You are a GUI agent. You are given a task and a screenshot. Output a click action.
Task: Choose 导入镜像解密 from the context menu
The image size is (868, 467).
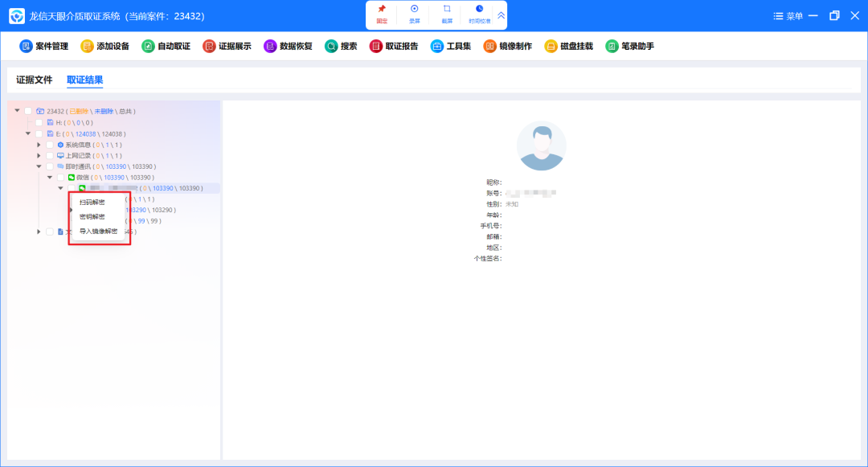pos(99,231)
